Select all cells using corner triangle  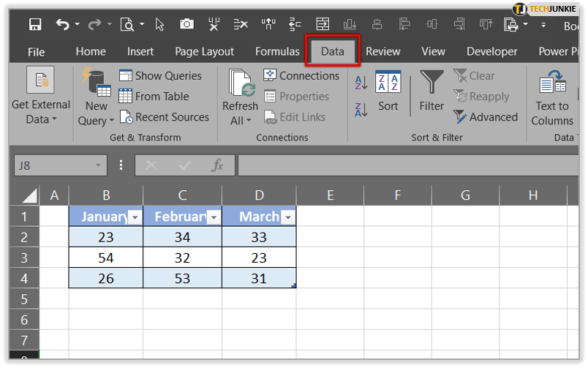(x=29, y=195)
